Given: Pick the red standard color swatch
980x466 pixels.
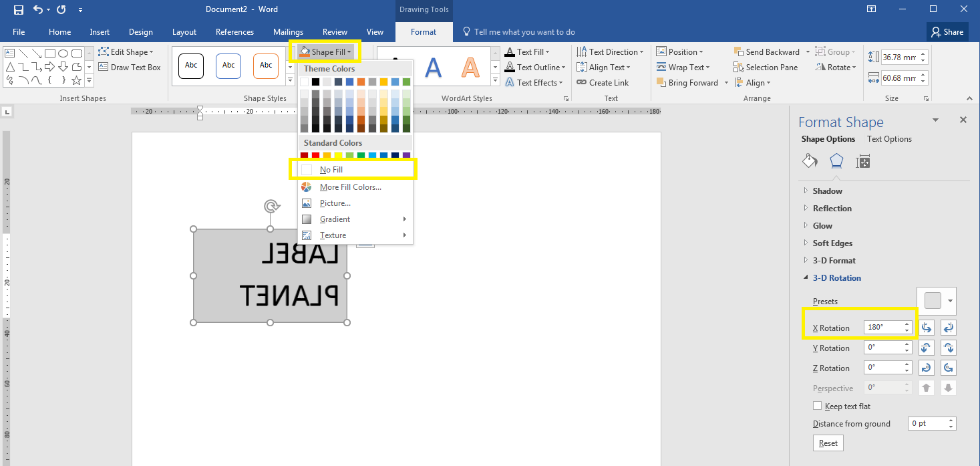Looking at the screenshot, I should (x=316, y=156).
